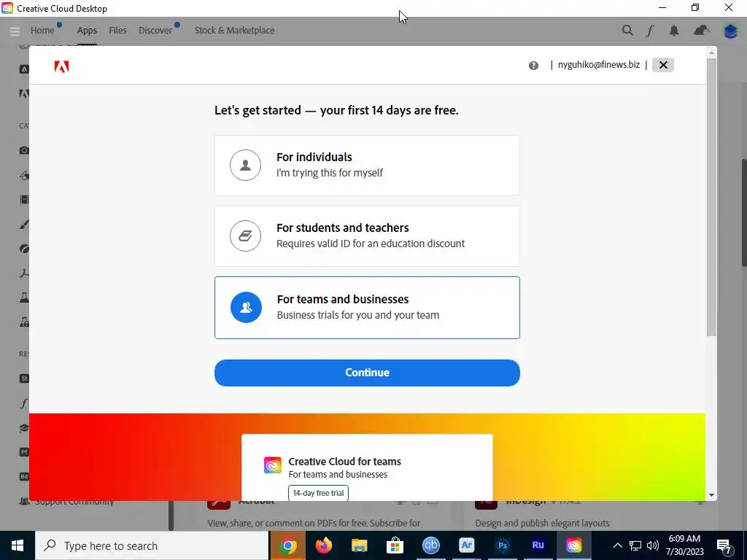Open the Files tab
Screen dimensions: 747x560
[x=117, y=31]
